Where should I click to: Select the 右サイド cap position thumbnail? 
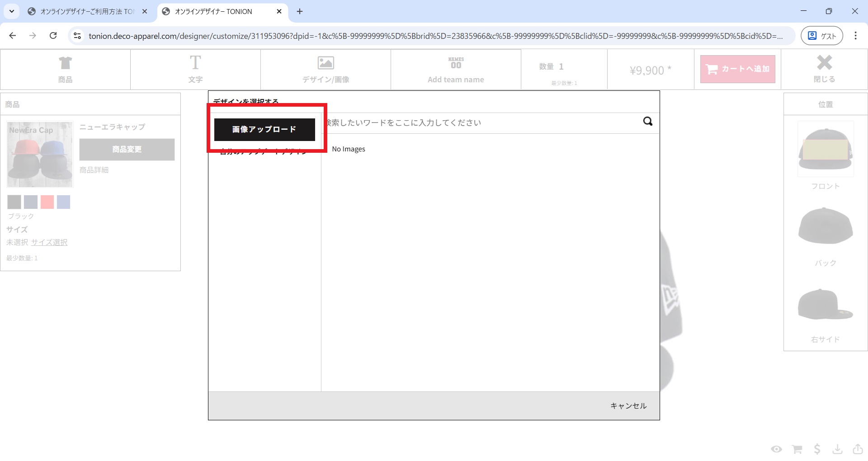click(x=826, y=305)
